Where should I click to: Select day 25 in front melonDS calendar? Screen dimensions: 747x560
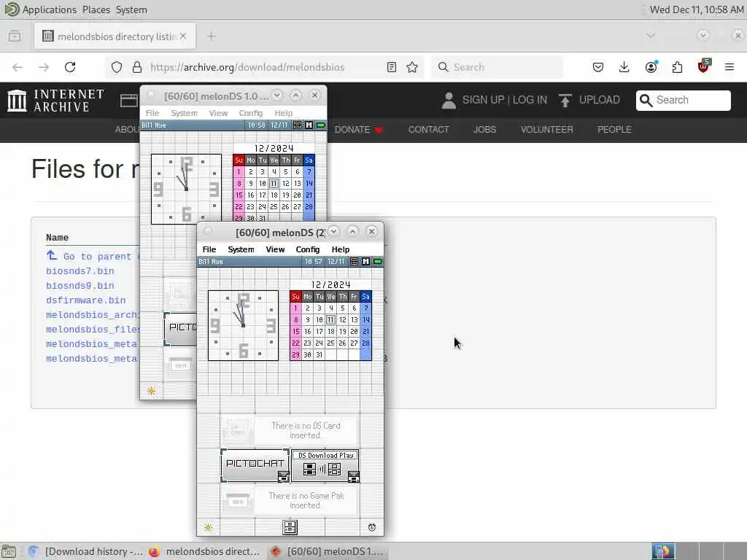point(330,343)
